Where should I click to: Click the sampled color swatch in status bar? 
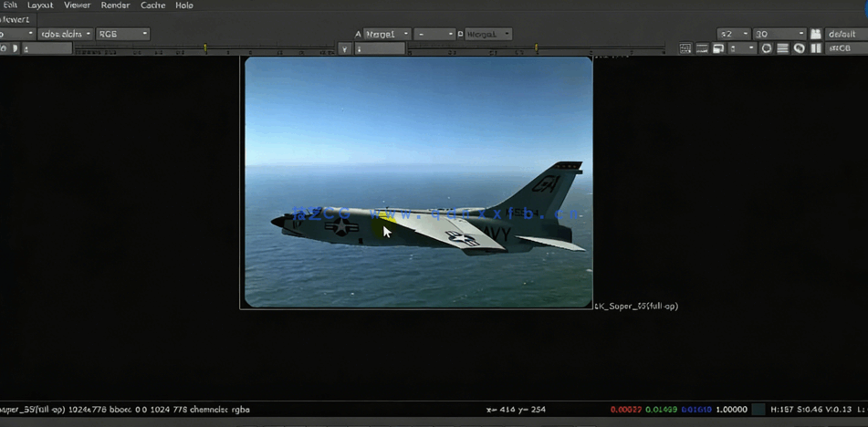pyautogui.click(x=758, y=410)
